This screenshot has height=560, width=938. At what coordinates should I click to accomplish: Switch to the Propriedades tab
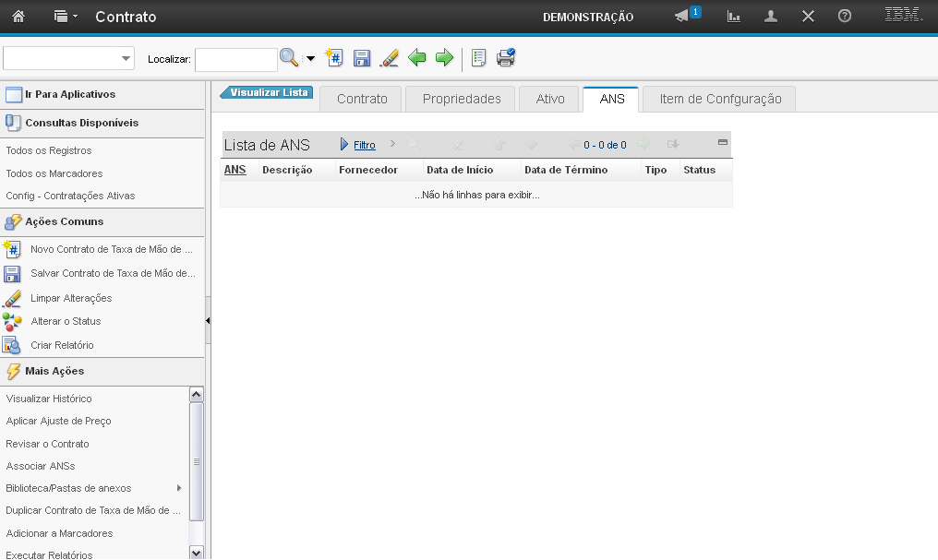(462, 99)
